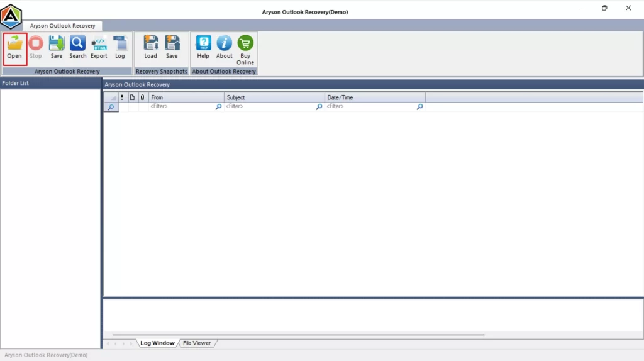644x361 pixels.
Task: Save a recovery snapshot
Action: click(x=172, y=47)
